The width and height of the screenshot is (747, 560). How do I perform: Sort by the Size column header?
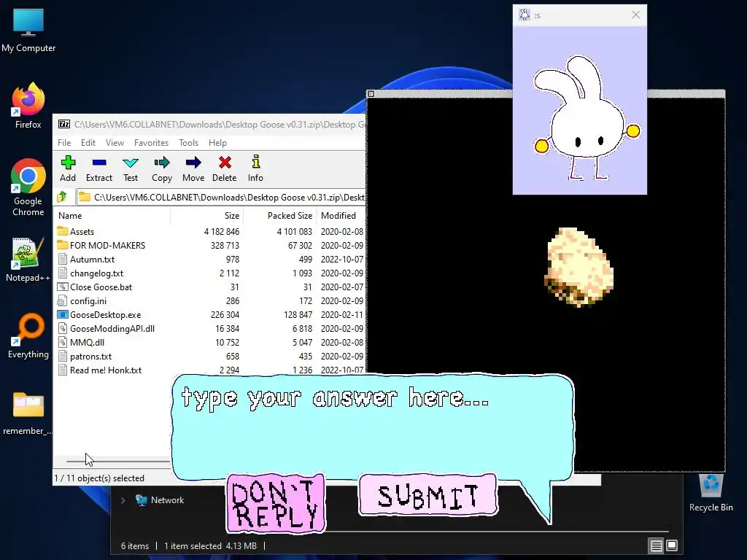point(206,215)
